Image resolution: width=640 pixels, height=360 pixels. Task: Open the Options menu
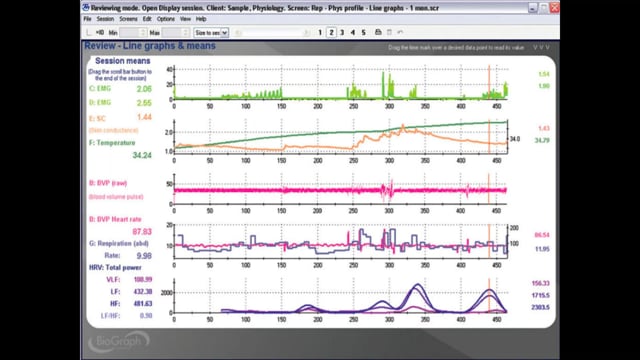166,19
